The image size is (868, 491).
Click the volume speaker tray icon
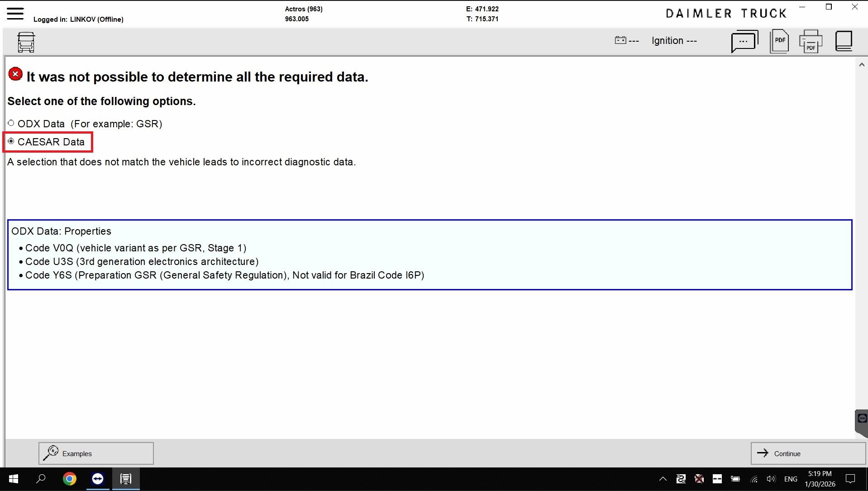click(771, 479)
